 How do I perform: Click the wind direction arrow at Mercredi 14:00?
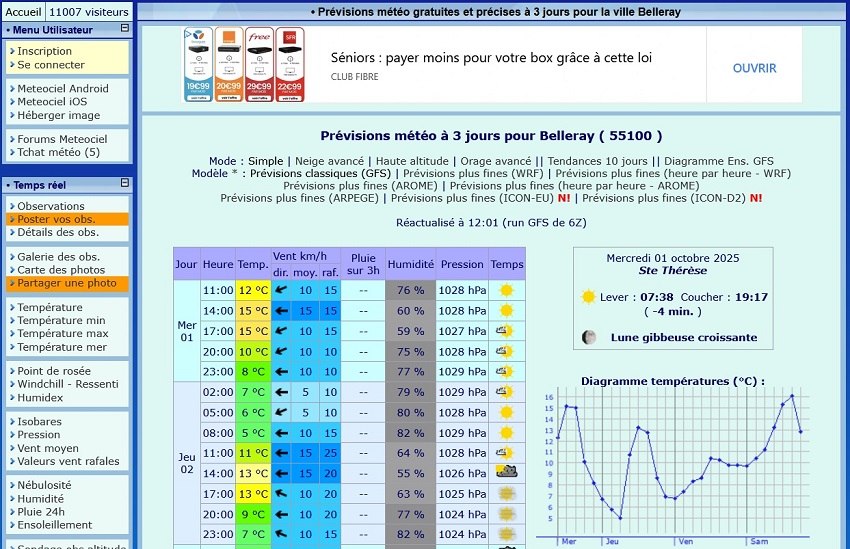281,311
